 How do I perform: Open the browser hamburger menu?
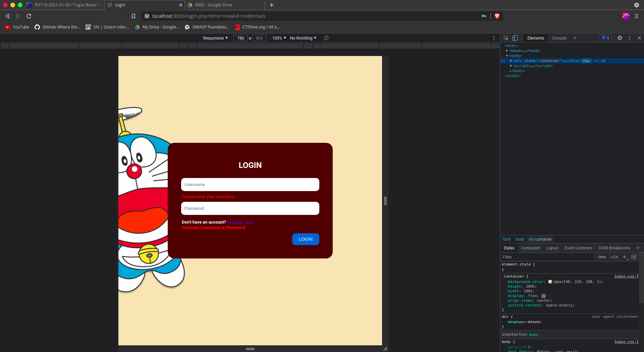pos(637,16)
